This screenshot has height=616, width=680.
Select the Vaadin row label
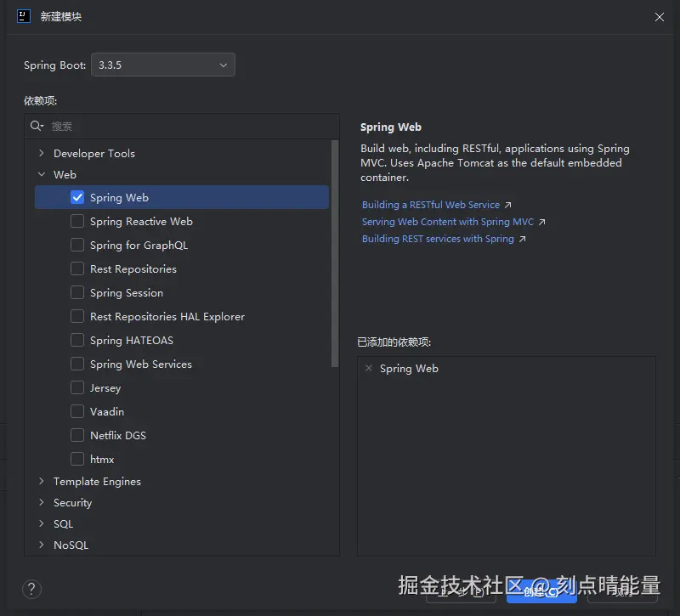(x=107, y=412)
